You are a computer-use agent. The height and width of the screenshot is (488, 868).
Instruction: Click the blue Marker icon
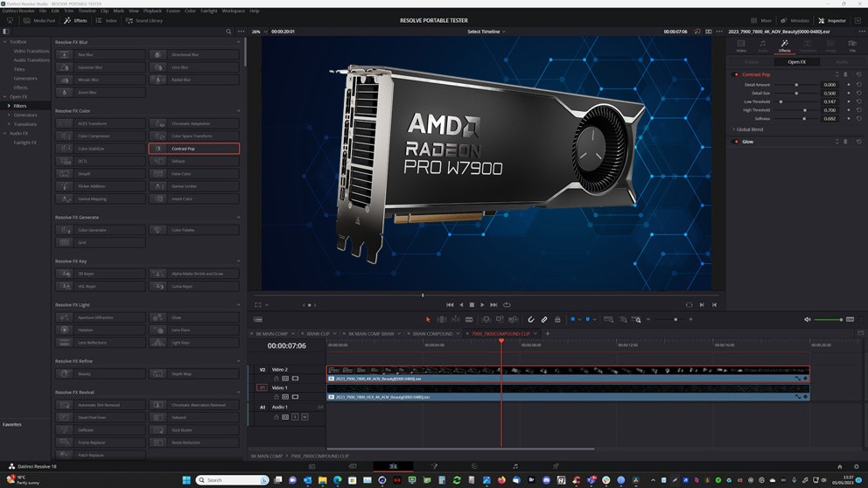(x=587, y=319)
